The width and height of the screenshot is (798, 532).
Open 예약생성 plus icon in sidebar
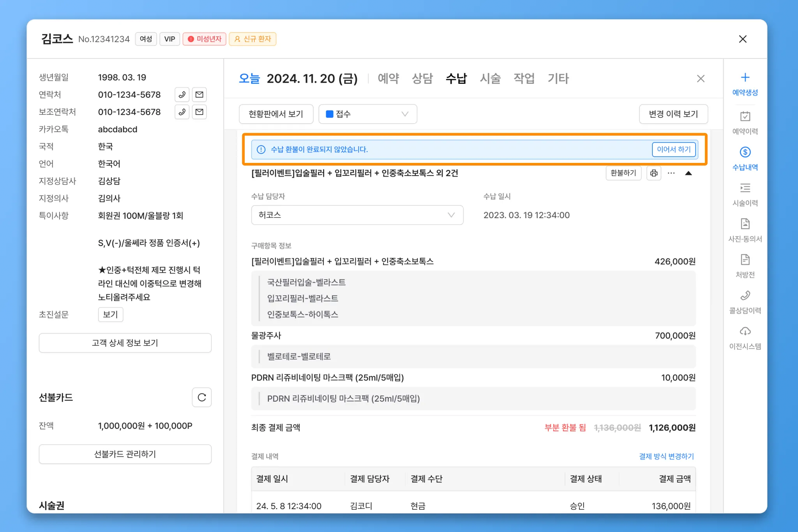745,78
